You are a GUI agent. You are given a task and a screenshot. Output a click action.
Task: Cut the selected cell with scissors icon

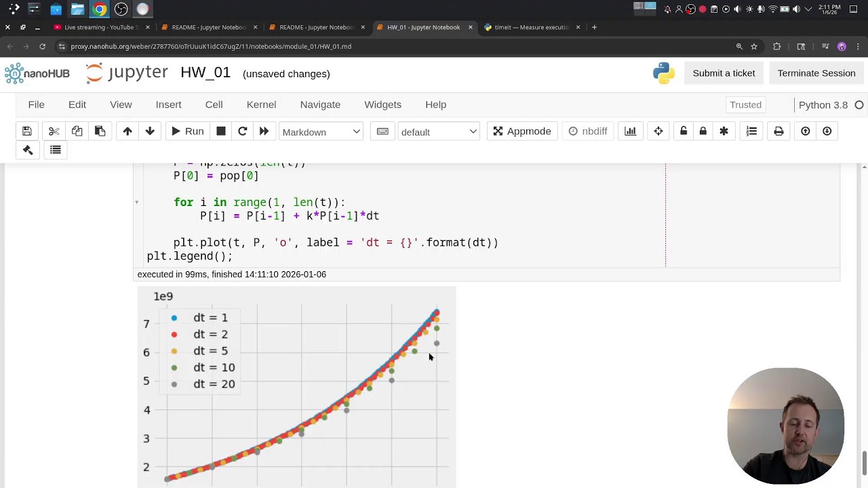click(x=54, y=131)
